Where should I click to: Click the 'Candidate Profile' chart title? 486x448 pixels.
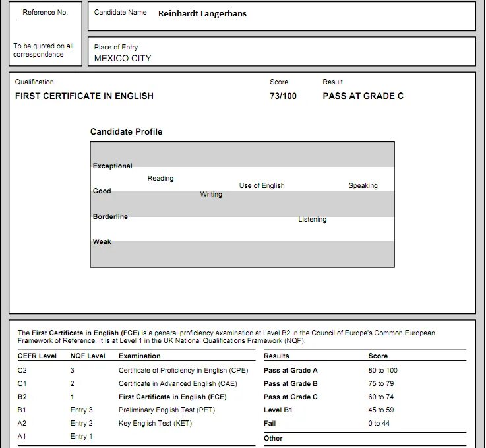[x=126, y=131]
